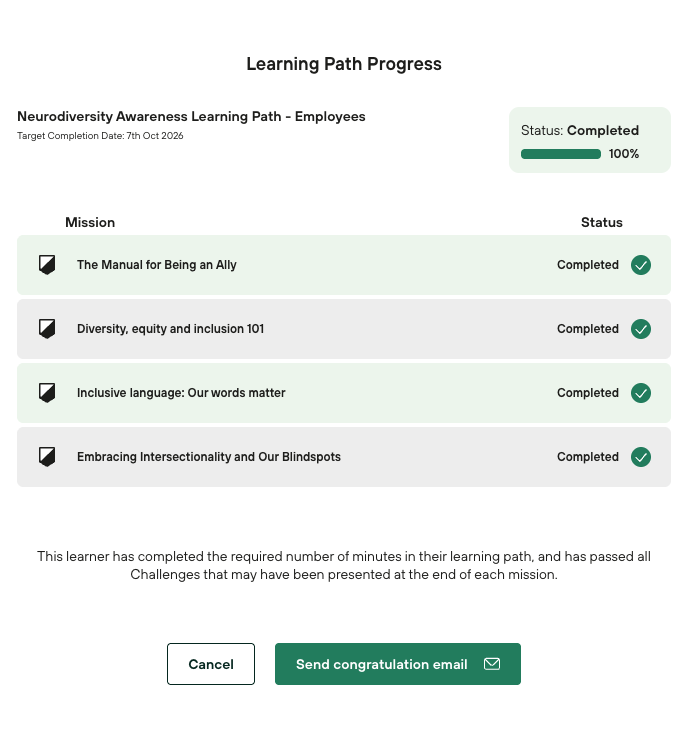This screenshot has width=694, height=734.
Task: Click the green checkmark for The Manual for Being an Ally
Action: click(x=641, y=265)
